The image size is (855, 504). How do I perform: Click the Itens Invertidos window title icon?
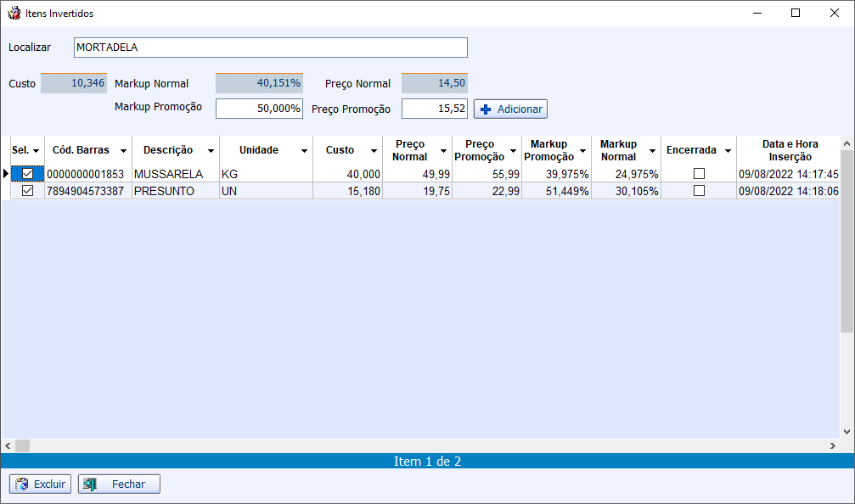point(14,14)
